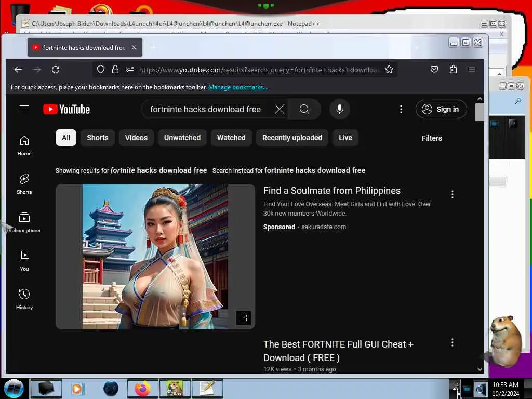This screenshot has height=399, width=532.
Task: Open History in YouTube sidebar
Action: 24,299
